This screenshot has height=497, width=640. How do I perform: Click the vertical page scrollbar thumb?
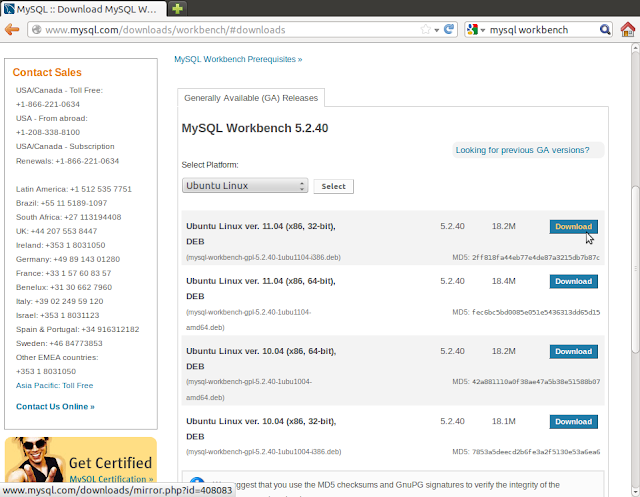tap(635, 269)
